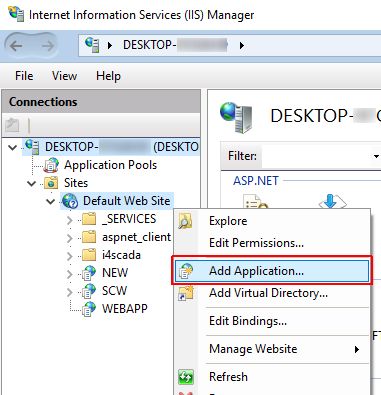Click the IIS Manager title bar icon
Viewport: 381px width, 395px height.
pyautogui.click(x=16, y=14)
